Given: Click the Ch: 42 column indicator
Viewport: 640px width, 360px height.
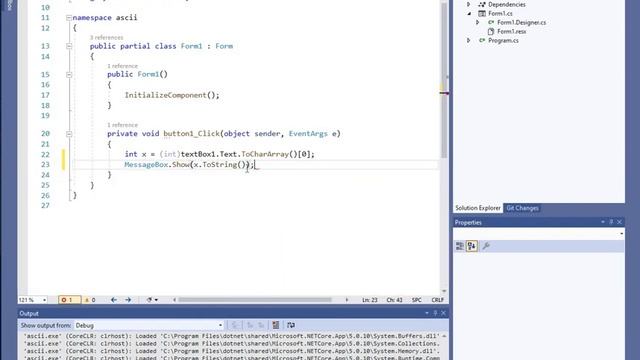Looking at the screenshot, I should [394, 300].
